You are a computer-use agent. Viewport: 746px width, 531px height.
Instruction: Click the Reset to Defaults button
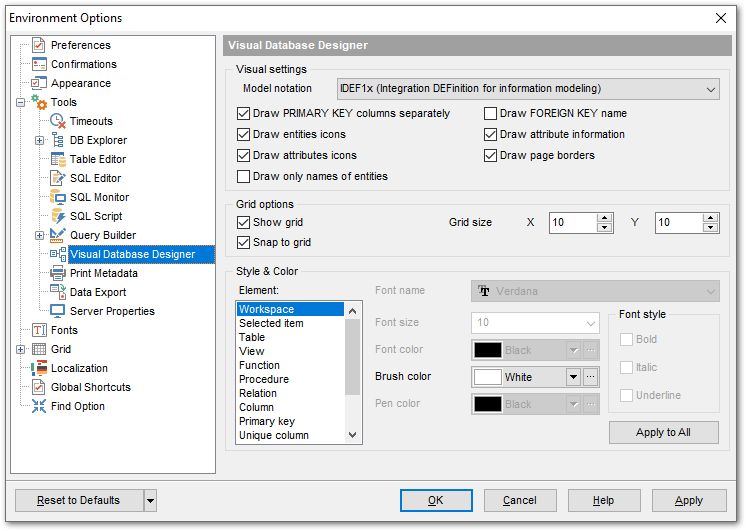tap(79, 501)
